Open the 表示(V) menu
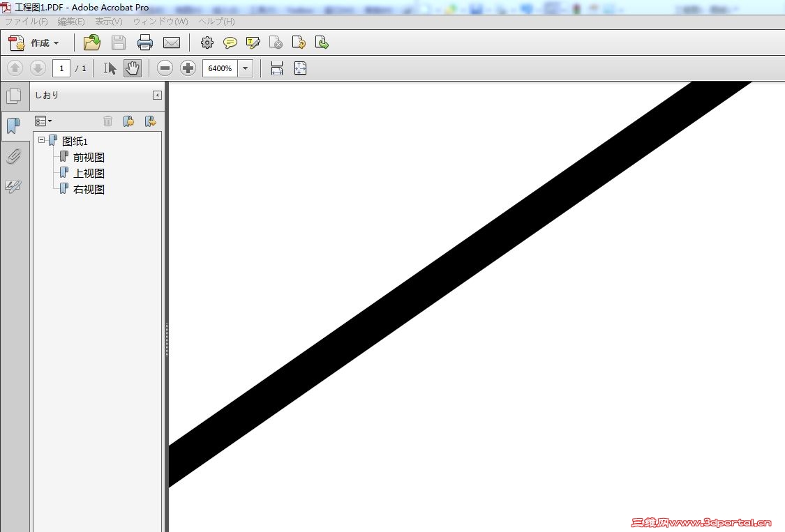 [109, 22]
